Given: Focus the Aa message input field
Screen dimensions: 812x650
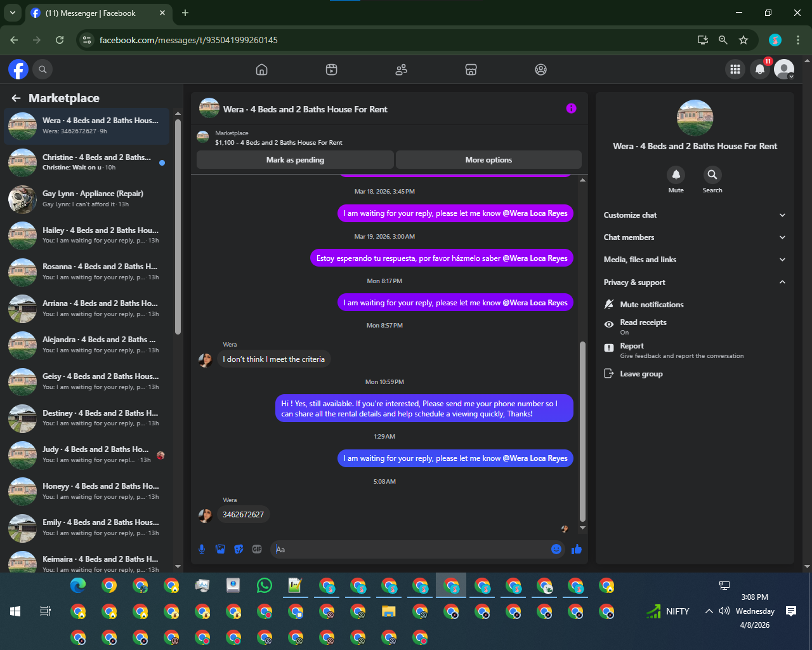Looking at the screenshot, I should 411,549.
